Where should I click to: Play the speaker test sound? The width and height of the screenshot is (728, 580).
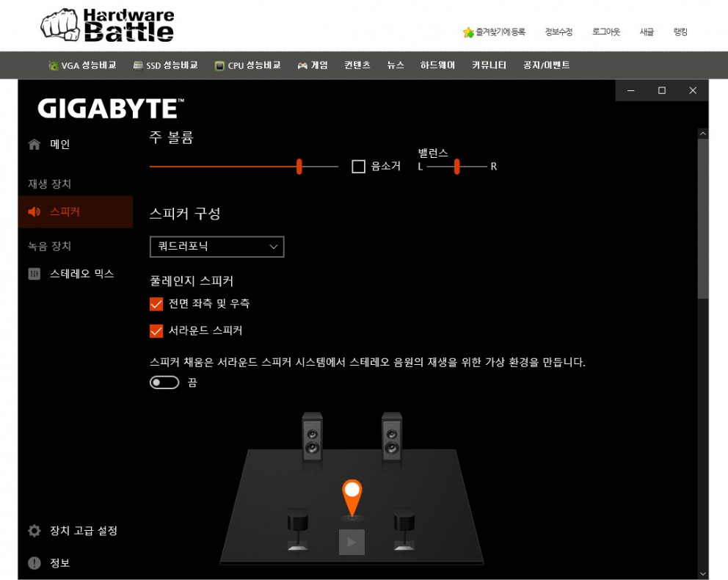352,542
